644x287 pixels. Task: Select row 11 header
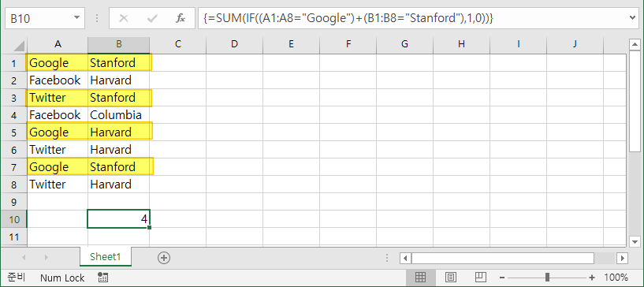tap(14, 237)
